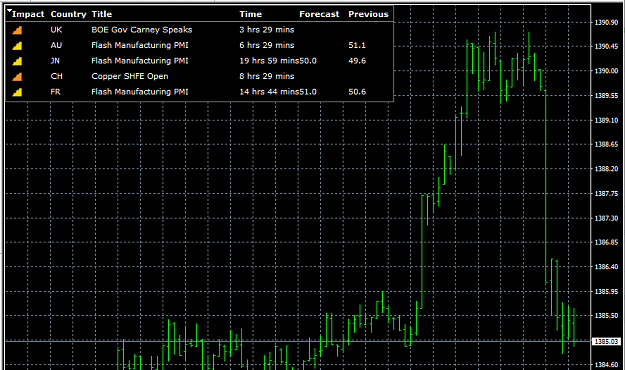Click the previous value 49.6
Viewport: 625px width, 370px height.
357,61
